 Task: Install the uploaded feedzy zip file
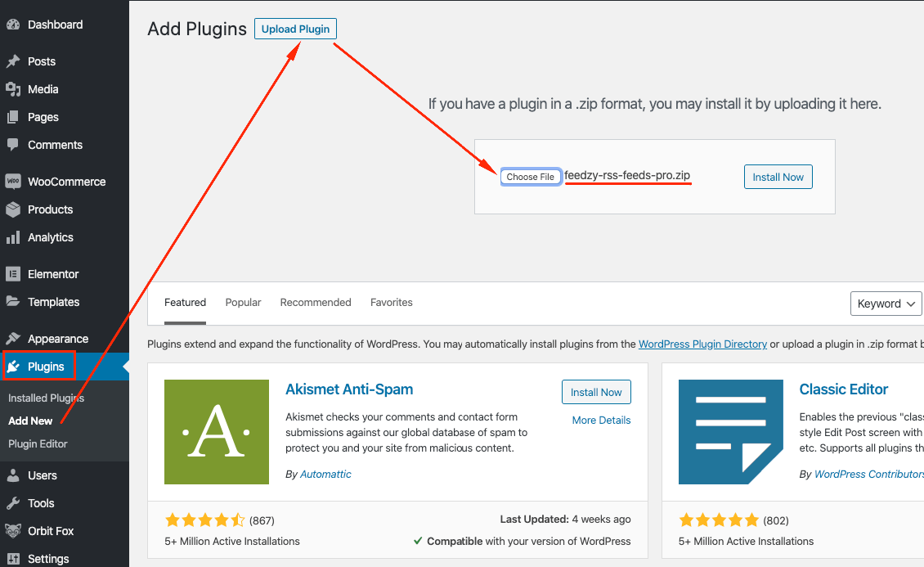click(x=778, y=178)
